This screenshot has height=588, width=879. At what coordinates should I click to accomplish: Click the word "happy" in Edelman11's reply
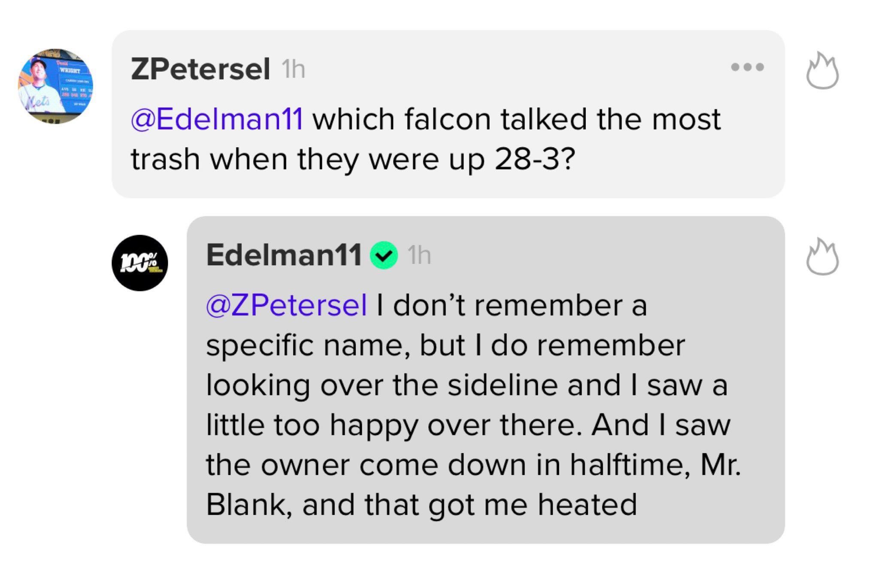tap(374, 426)
